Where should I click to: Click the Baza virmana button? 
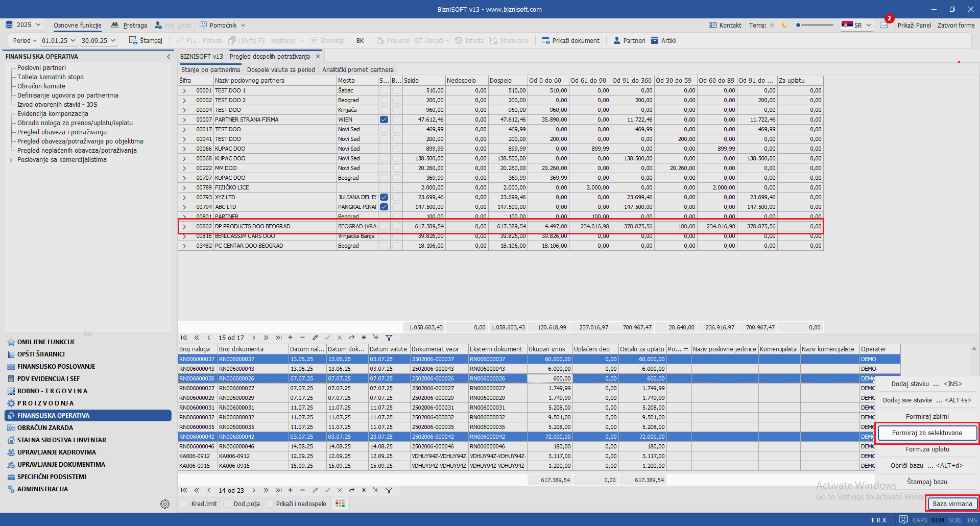click(952, 504)
